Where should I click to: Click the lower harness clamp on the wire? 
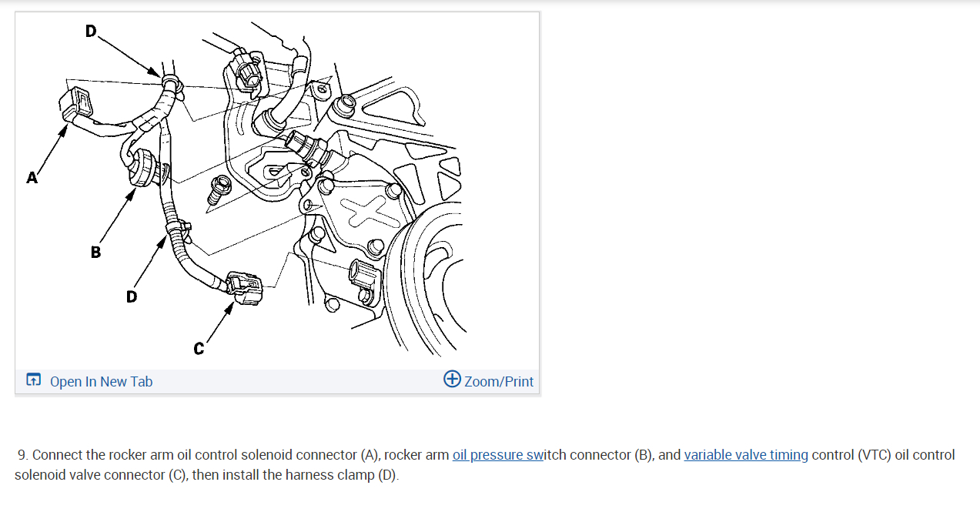click(x=177, y=228)
